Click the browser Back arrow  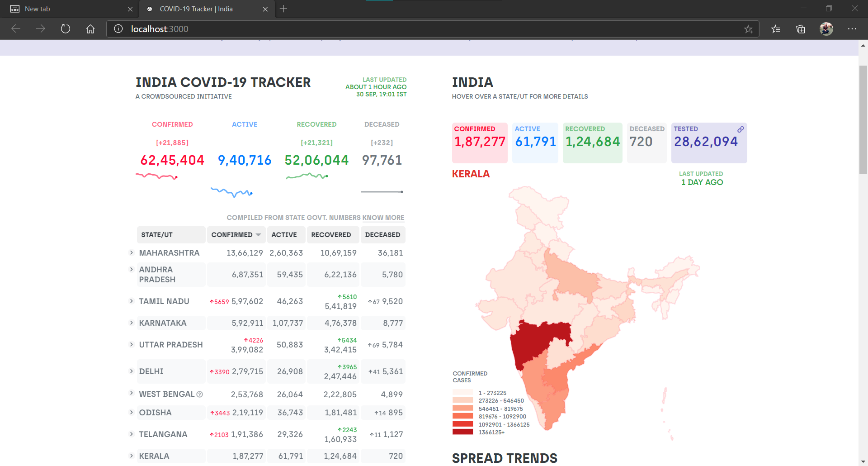[x=16, y=29]
